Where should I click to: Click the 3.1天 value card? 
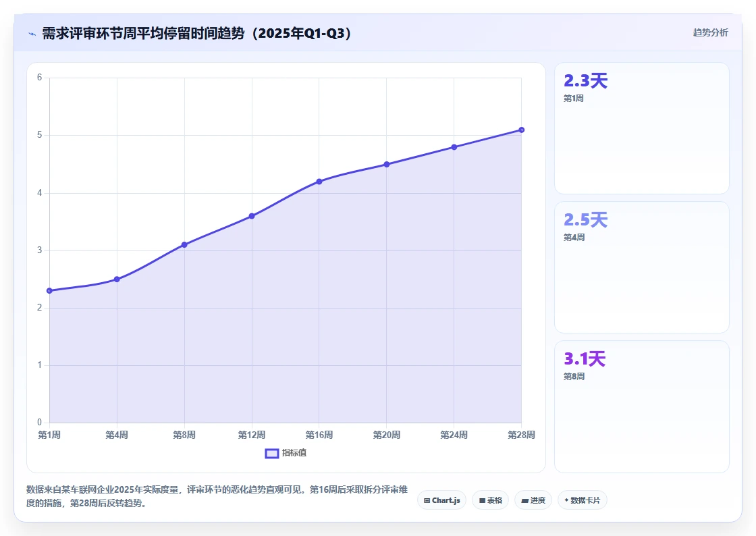pyautogui.click(x=642, y=407)
